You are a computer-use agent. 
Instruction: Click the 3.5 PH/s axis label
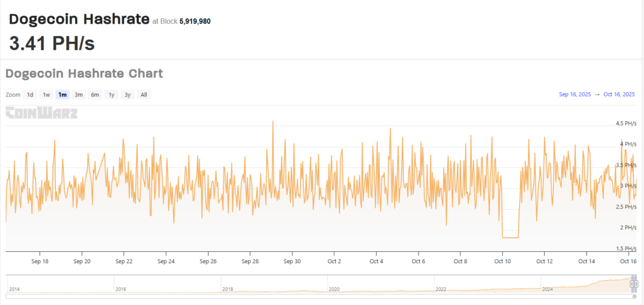pyautogui.click(x=626, y=165)
